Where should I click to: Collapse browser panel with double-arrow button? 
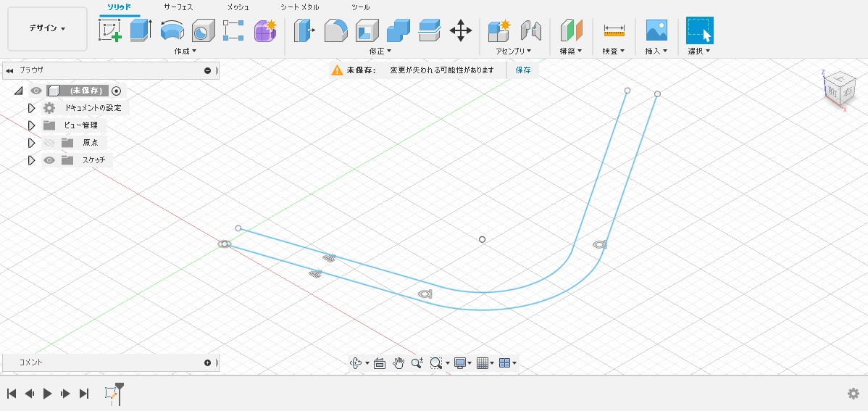coord(9,70)
